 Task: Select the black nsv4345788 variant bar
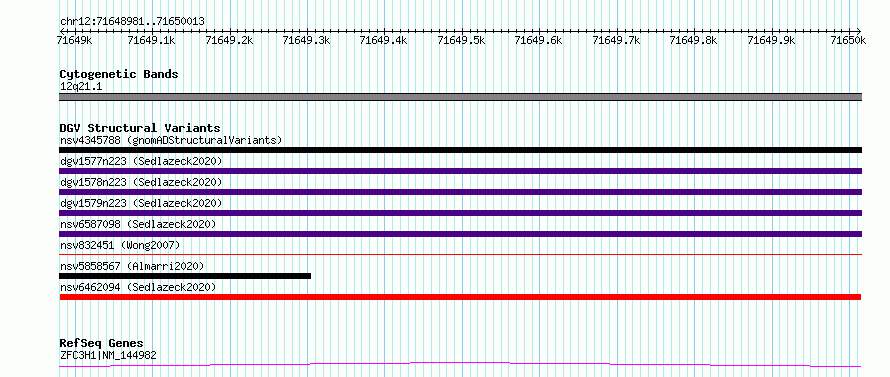coord(460,150)
